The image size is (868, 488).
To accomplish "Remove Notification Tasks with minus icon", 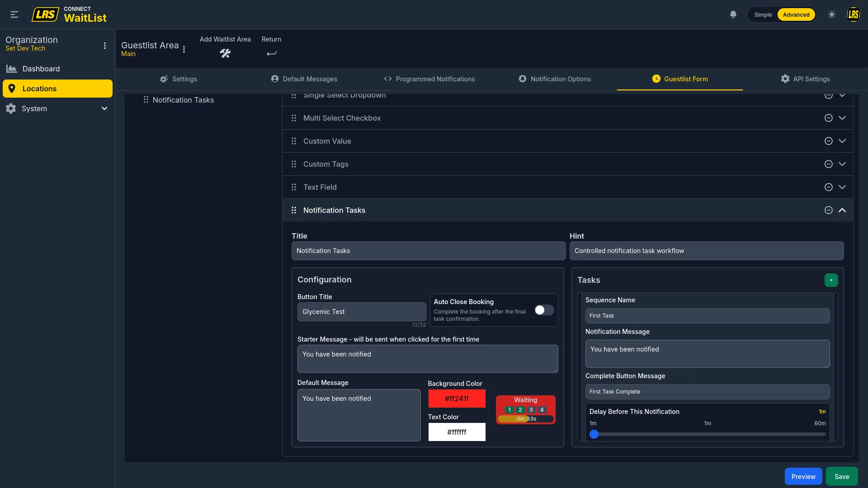I will [828, 210].
